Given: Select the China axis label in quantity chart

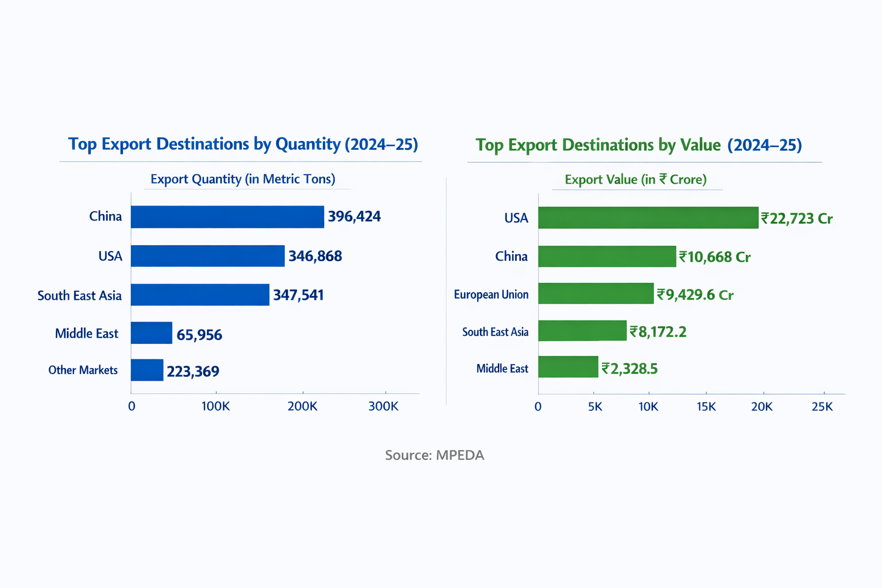Looking at the screenshot, I should point(105,216).
